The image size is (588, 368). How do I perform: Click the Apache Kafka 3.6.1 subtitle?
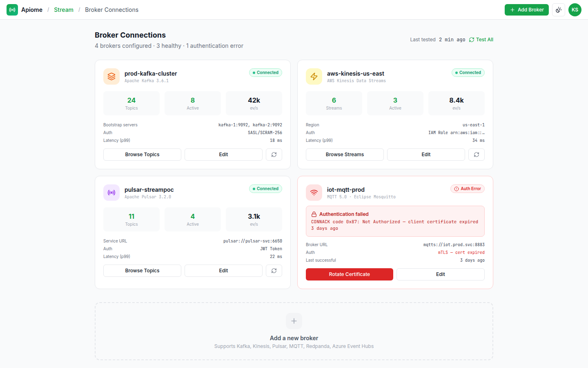tap(147, 81)
